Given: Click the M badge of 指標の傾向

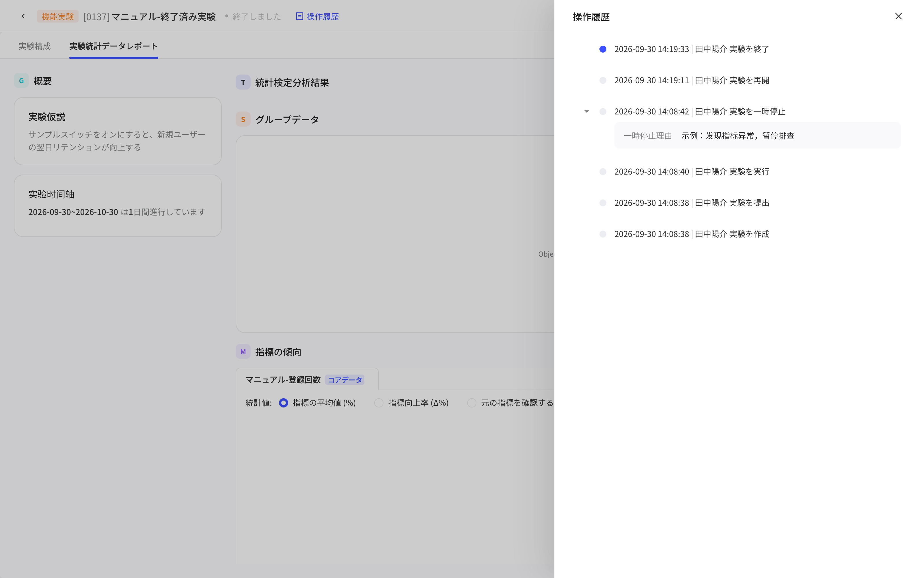Looking at the screenshot, I should [x=243, y=352].
